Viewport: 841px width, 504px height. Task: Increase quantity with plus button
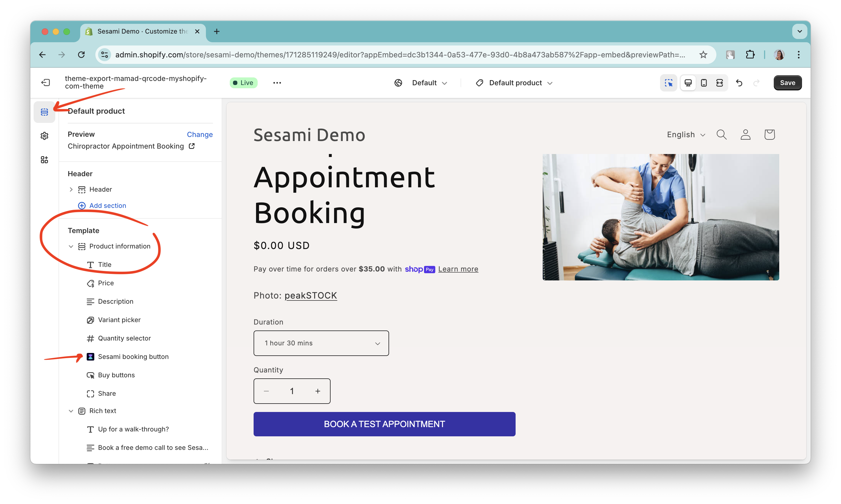point(318,391)
